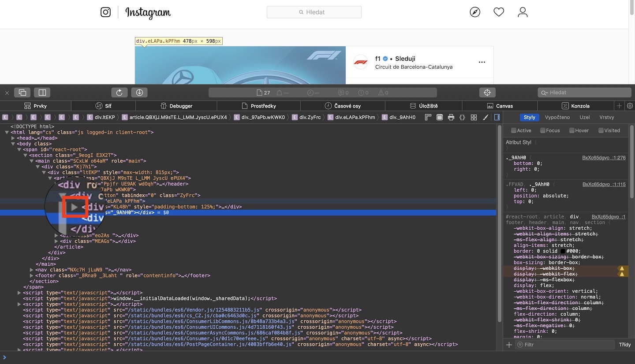Click the print styles printer icon

tap(451, 117)
